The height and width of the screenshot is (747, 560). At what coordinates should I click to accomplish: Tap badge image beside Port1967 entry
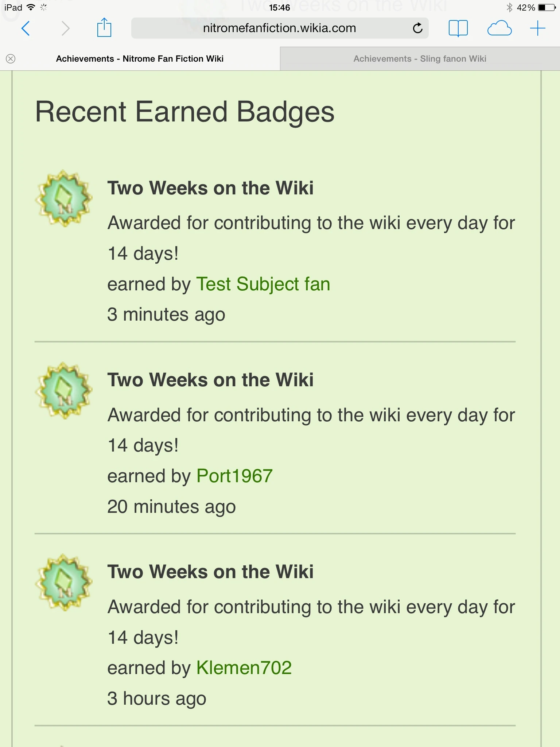64,390
